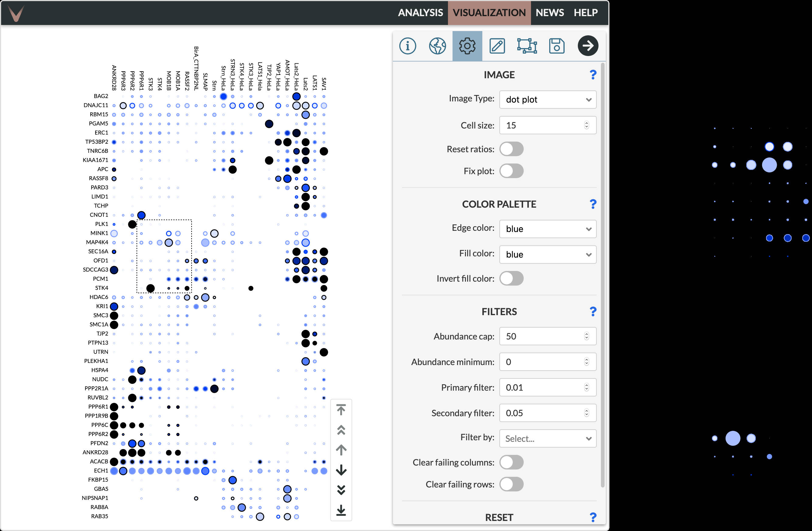Jump to top with arrow-to-bar icon

pos(341,409)
